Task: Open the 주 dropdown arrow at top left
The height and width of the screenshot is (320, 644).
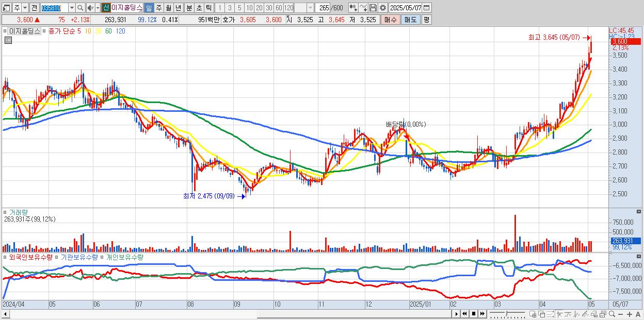Action: click(25, 8)
